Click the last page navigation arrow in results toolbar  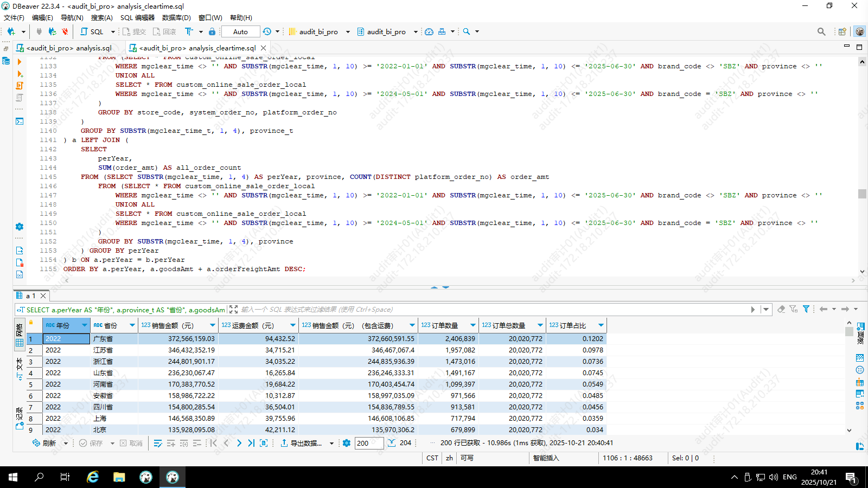[251, 443]
